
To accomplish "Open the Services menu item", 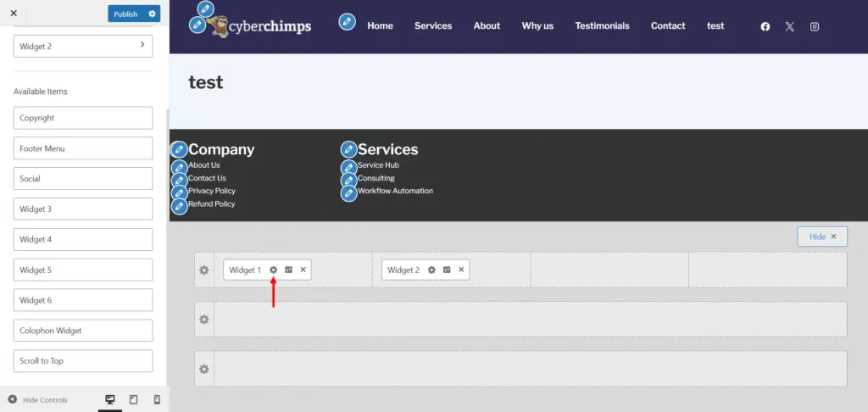I will [x=433, y=25].
